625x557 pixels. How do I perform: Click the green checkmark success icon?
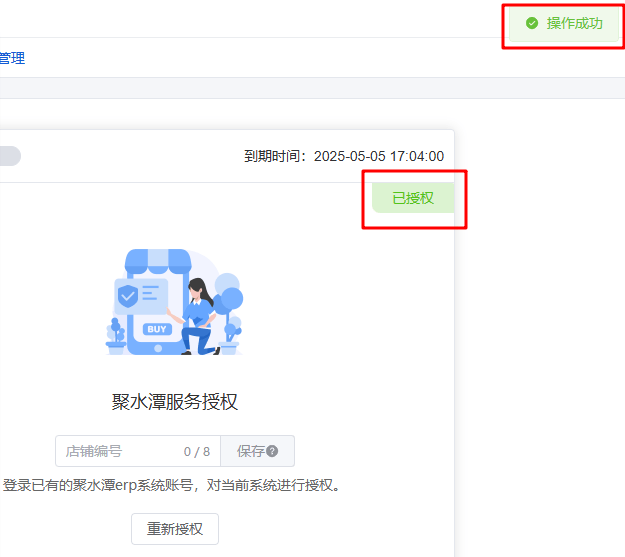point(532,24)
